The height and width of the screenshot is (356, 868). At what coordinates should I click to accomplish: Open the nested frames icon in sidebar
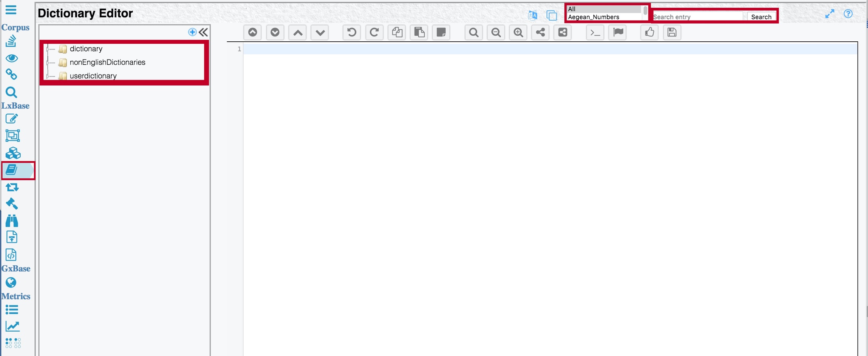(x=13, y=136)
